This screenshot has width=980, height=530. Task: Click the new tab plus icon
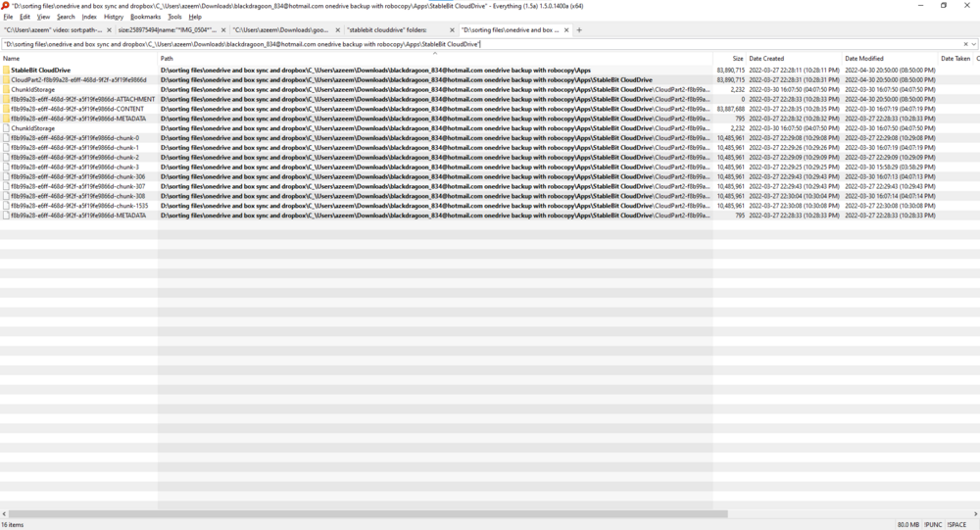click(x=579, y=30)
